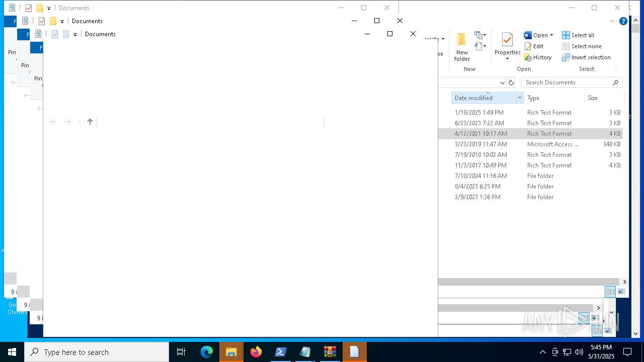Open file History from the ribbon
The width and height of the screenshot is (644, 362).
[538, 57]
